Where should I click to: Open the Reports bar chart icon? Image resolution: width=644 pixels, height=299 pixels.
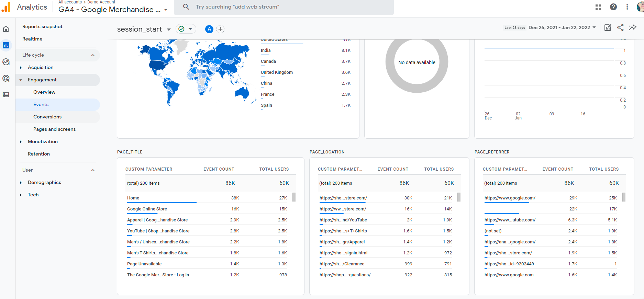tap(6, 45)
